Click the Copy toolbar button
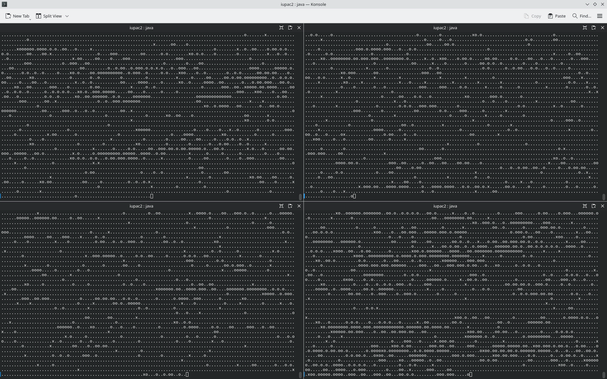Screen dimensions: 607x379 click(x=532, y=16)
